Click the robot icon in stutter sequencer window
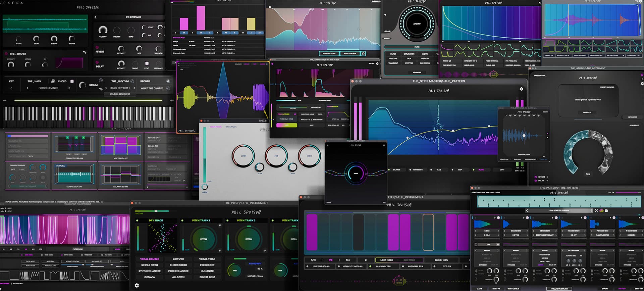Viewport: 644px width, 291px height. (398, 281)
